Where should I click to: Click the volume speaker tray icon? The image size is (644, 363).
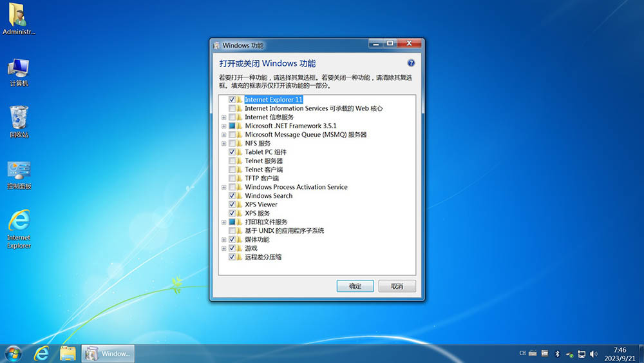point(593,354)
